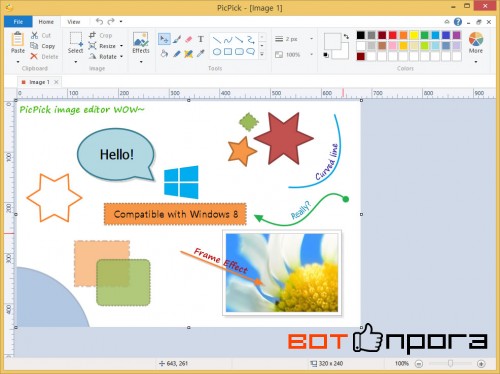Choose the Arrow line shape
The width and height of the screenshot is (500, 374).
coord(239,40)
